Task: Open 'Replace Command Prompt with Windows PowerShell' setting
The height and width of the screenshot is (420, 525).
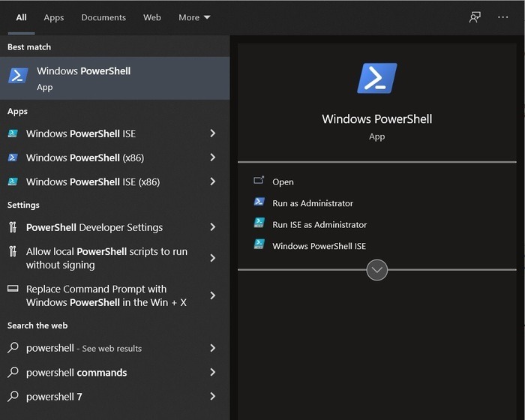Action: (106, 295)
